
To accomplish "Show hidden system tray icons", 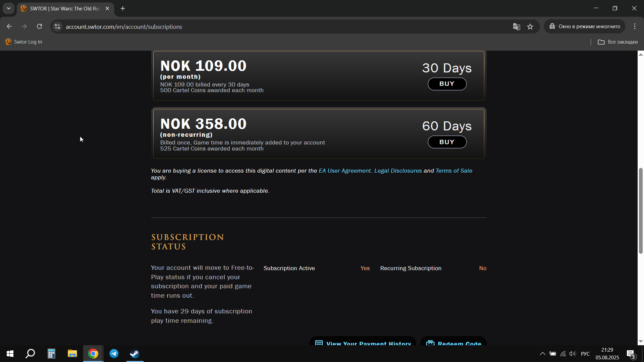I will 542,354.
